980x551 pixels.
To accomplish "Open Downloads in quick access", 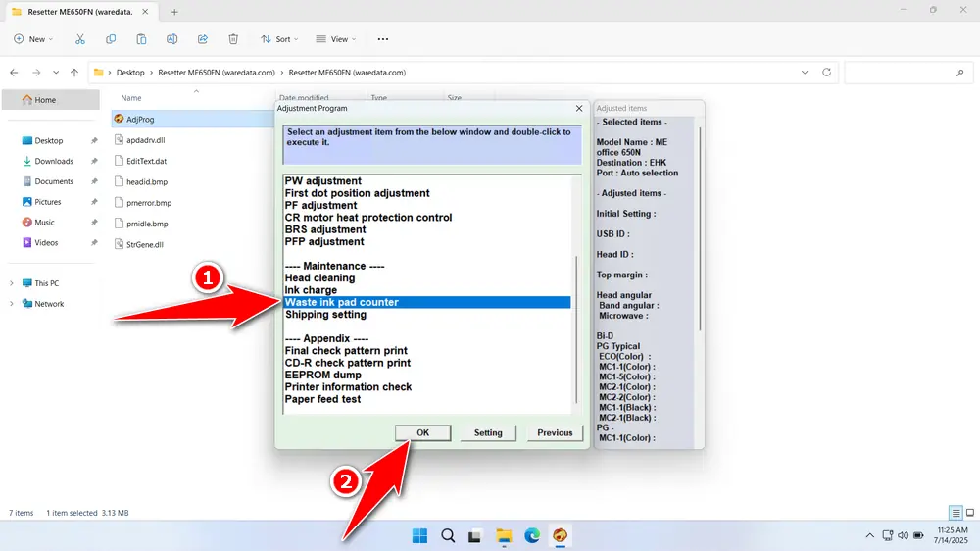I will [54, 162].
